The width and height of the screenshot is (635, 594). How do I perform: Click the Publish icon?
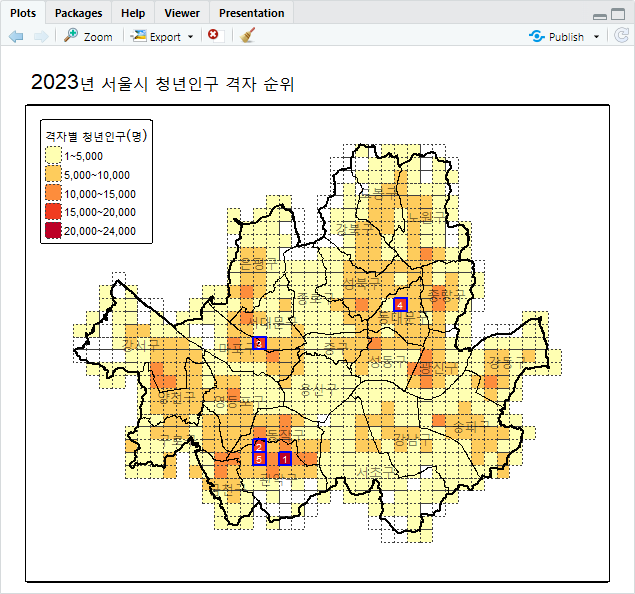tap(537, 36)
